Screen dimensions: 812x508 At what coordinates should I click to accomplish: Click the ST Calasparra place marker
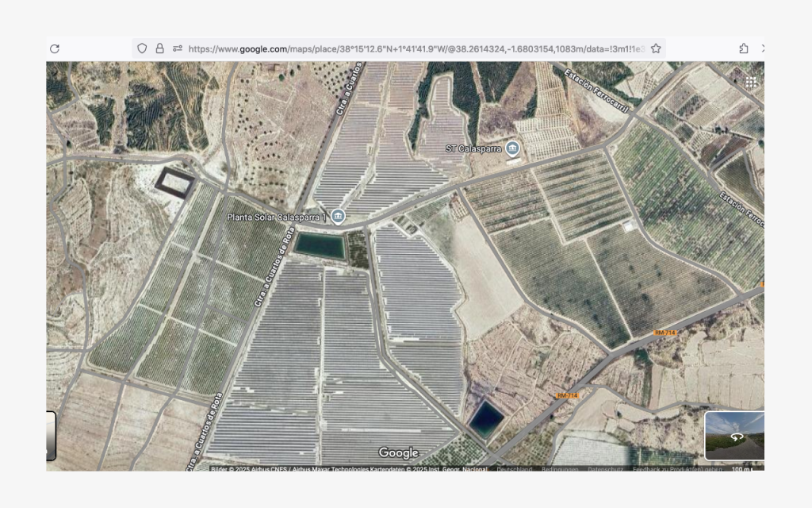click(x=512, y=148)
